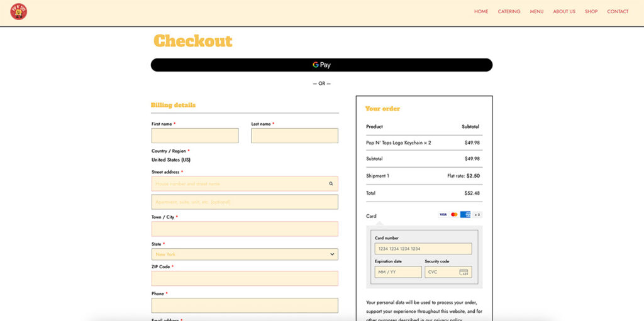Click the Checkout page heading
644x321 pixels.
coord(193,41)
